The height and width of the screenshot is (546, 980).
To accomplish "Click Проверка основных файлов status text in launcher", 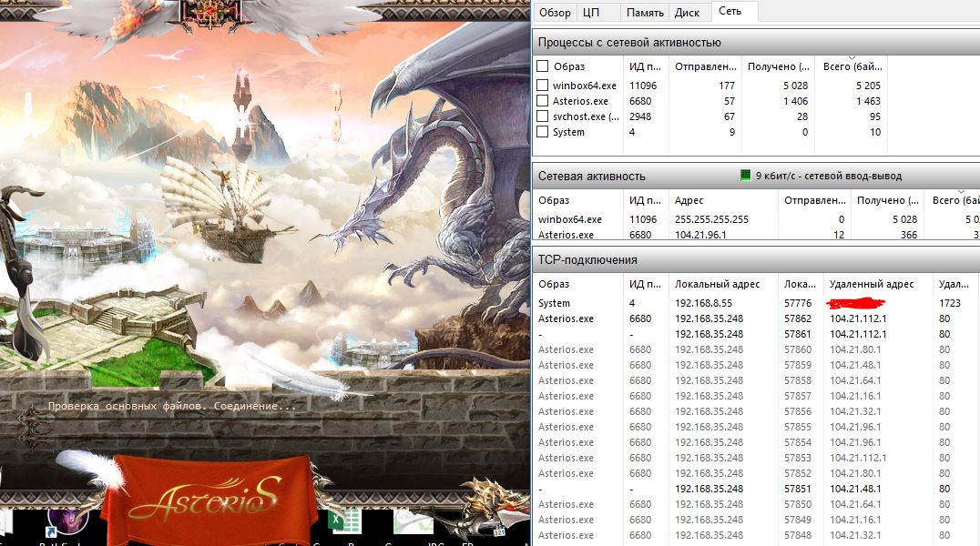I will click(171, 406).
